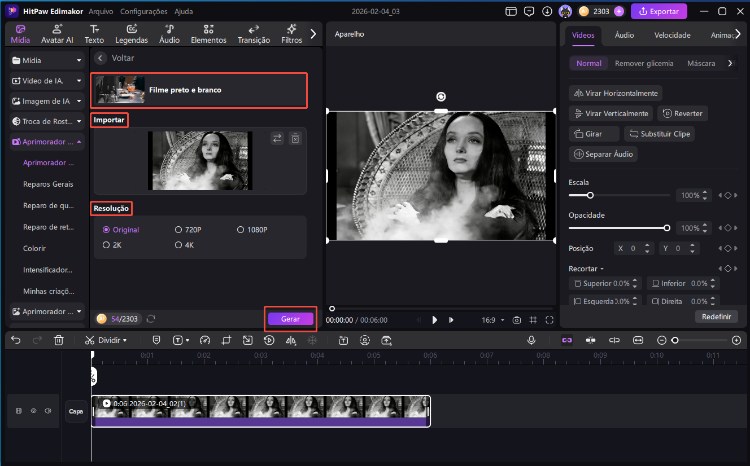The image size is (750, 466).
Task: Open the feedback chat icon in title bar
Action: (529, 11)
